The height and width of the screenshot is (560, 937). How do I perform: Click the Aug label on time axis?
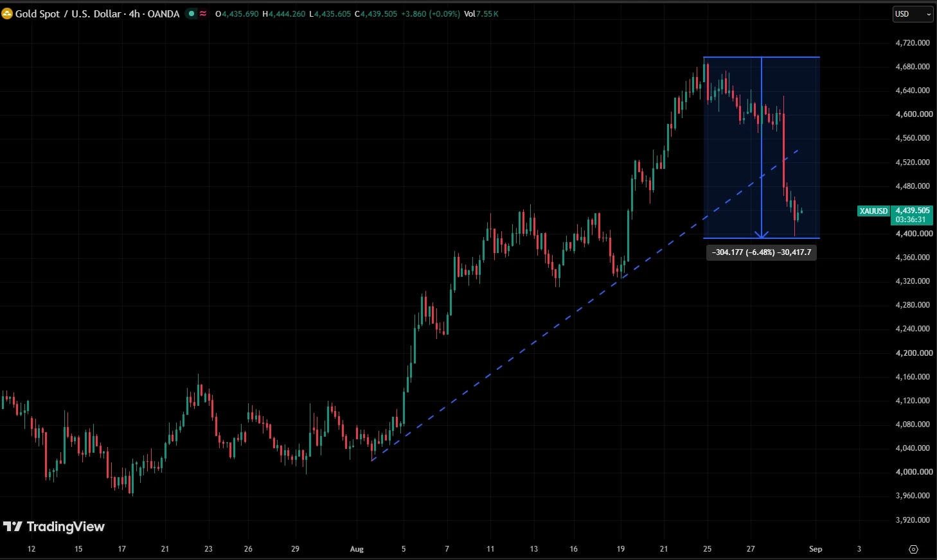(x=357, y=549)
